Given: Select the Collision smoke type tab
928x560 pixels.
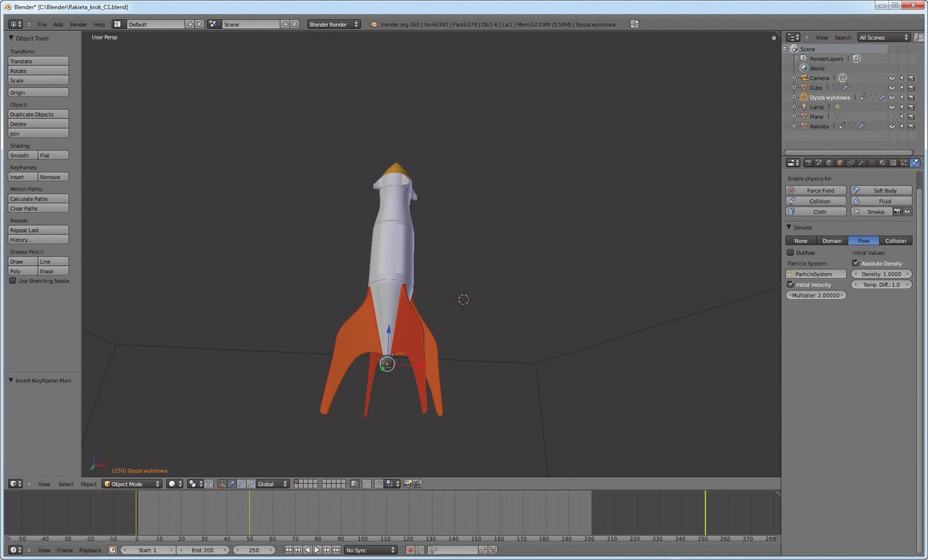Looking at the screenshot, I should tap(895, 241).
